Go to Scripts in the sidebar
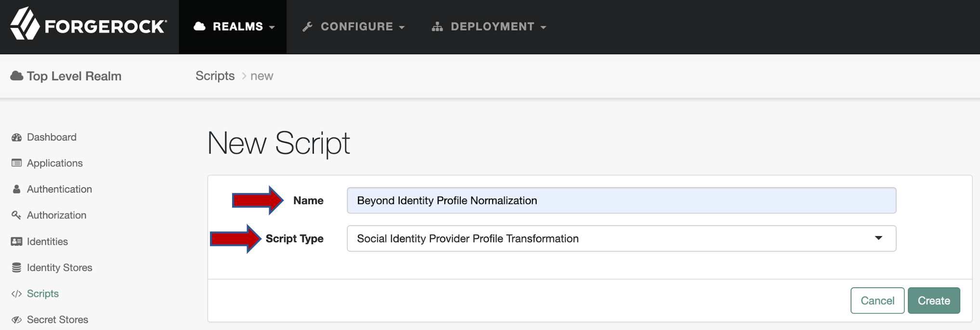The height and width of the screenshot is (330, 980). click(43, 293)
